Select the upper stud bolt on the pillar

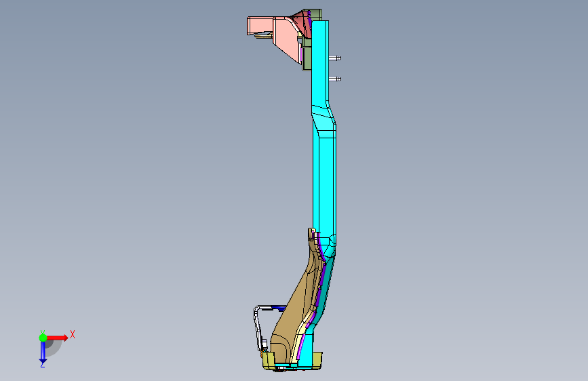335,58
